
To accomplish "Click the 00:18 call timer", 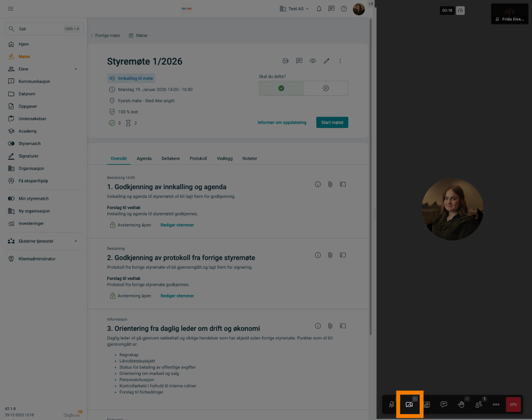I will tap(447, 10).
